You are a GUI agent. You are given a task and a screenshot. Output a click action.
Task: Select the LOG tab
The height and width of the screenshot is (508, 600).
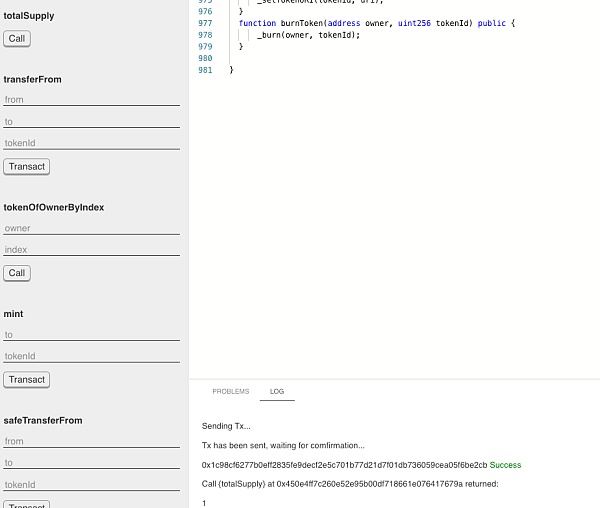(x=277, y=391)
